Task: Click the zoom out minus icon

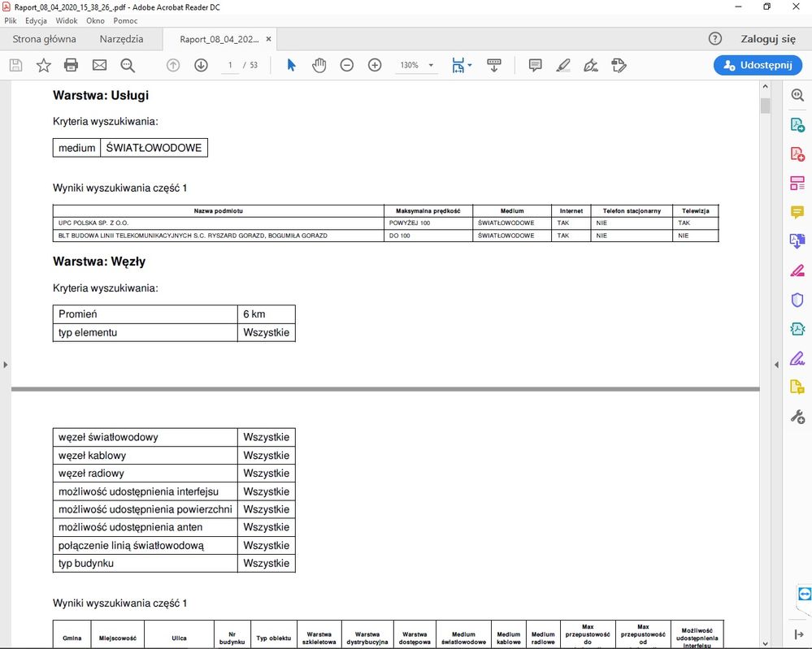Action: 347,65
